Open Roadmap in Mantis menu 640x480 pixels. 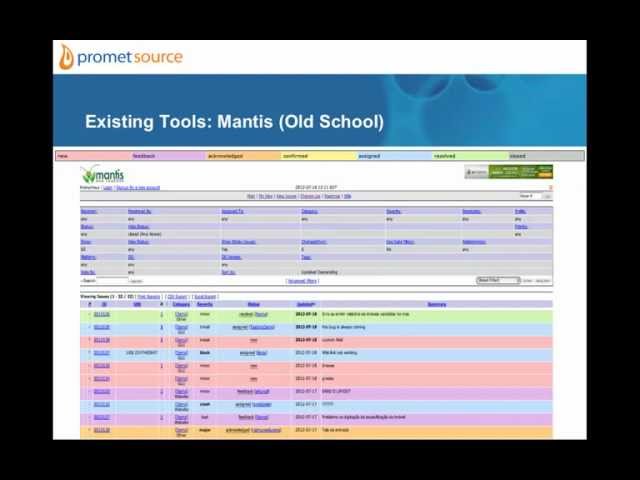click(332, 196)
